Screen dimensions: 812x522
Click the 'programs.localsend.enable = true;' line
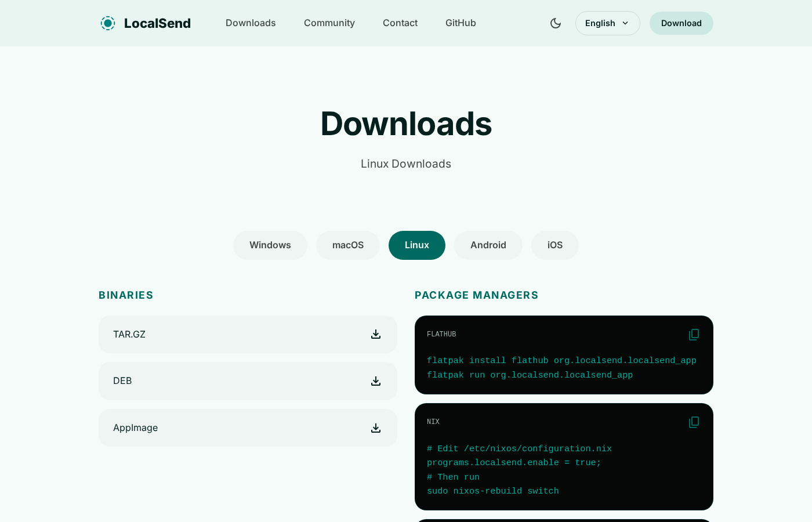(514, 463)
